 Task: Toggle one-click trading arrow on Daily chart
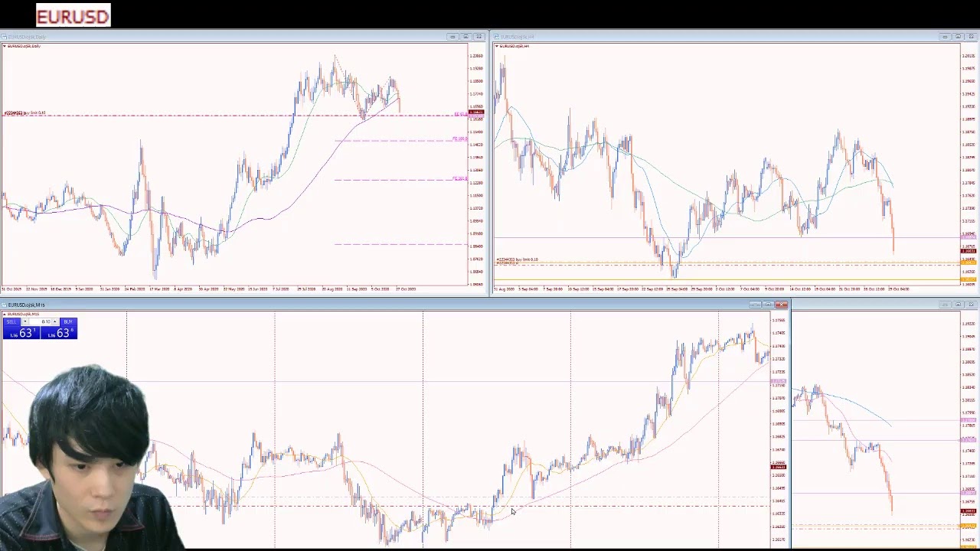click(5, 46)
